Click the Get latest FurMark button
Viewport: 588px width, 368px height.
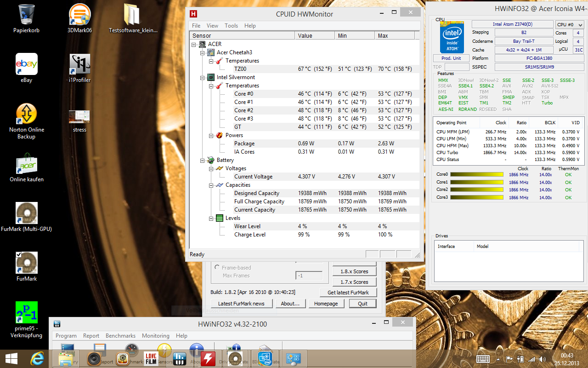[x=348, y=293]
